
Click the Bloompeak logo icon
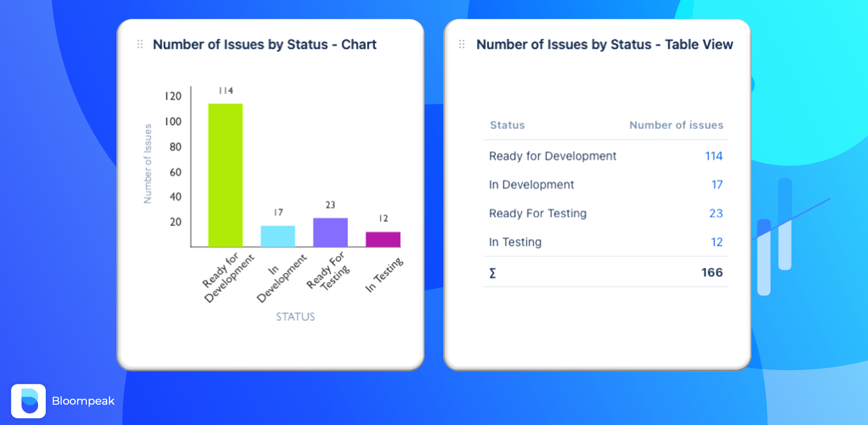[x=28, y=401]
